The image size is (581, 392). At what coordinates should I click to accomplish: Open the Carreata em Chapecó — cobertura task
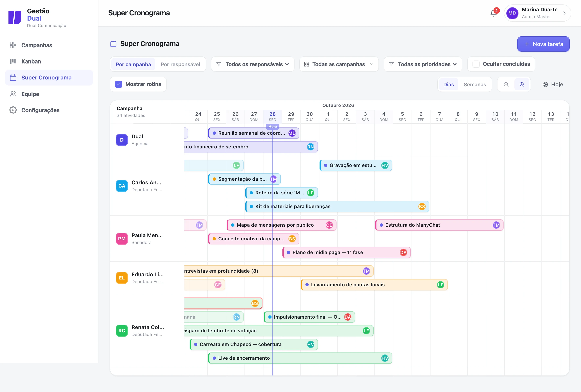tap(254, 345)
